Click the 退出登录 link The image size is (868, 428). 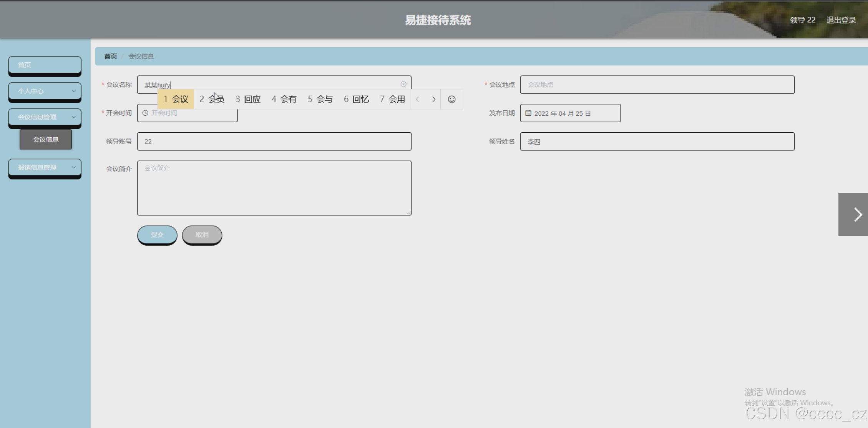point(841,20)
